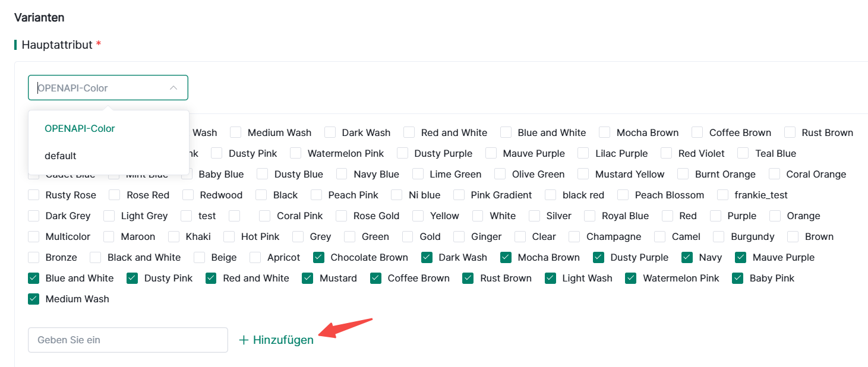
Task: Tick the Pink Gradient checkbox
Action: tap(459, 195)
